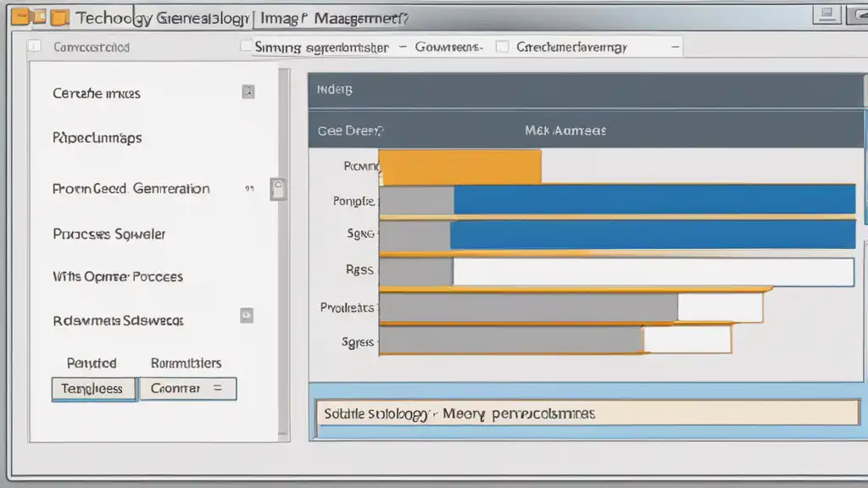Click the blue Pongte bar in chart
Screen dimensions: 868x488
[653, 201]
